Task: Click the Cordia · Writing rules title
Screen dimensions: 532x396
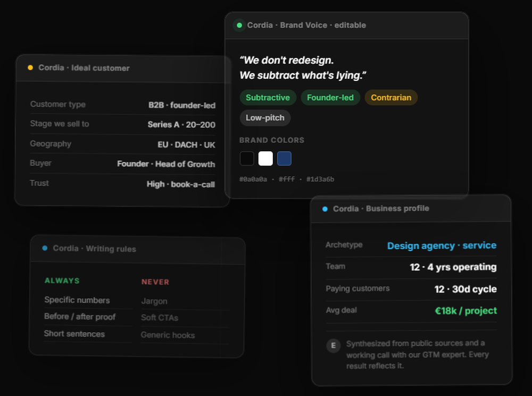Action: pos(94,249)
